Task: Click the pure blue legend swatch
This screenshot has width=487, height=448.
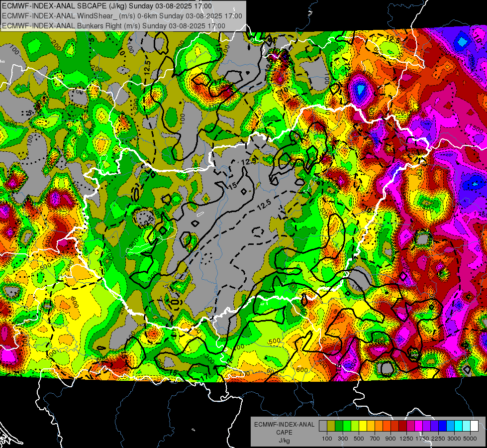Action: [443, 426]
